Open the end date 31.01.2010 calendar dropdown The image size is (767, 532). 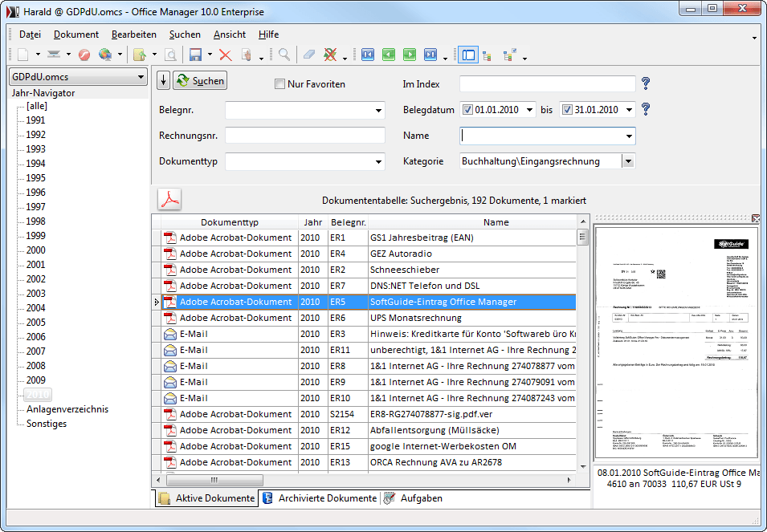coord(629,110)
